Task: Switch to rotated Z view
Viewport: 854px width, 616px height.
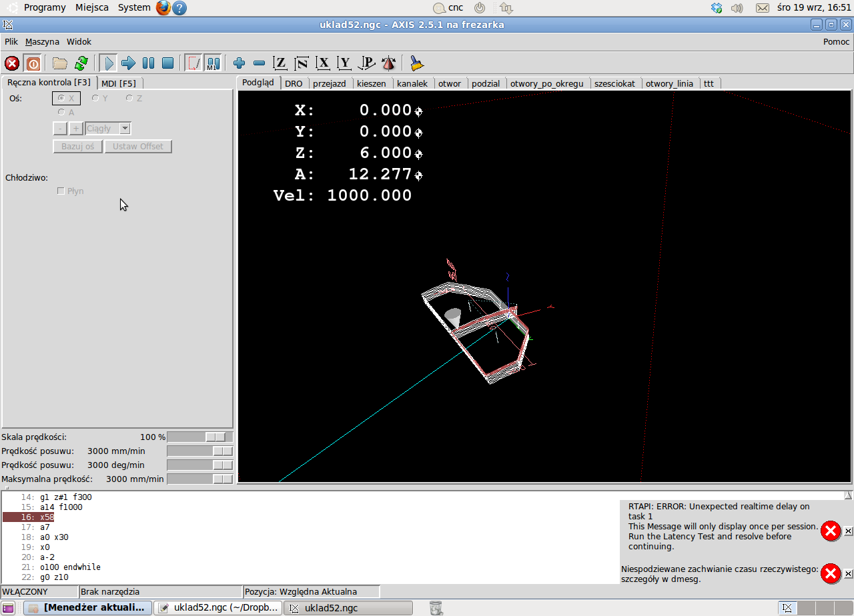Action: tap(302, 63)
